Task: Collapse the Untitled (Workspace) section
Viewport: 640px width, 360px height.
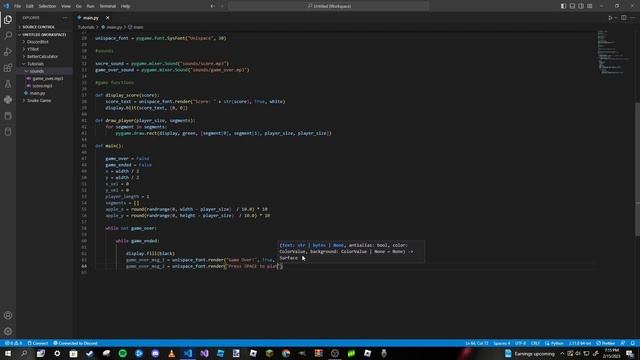Action: click(x=44, y=35)
